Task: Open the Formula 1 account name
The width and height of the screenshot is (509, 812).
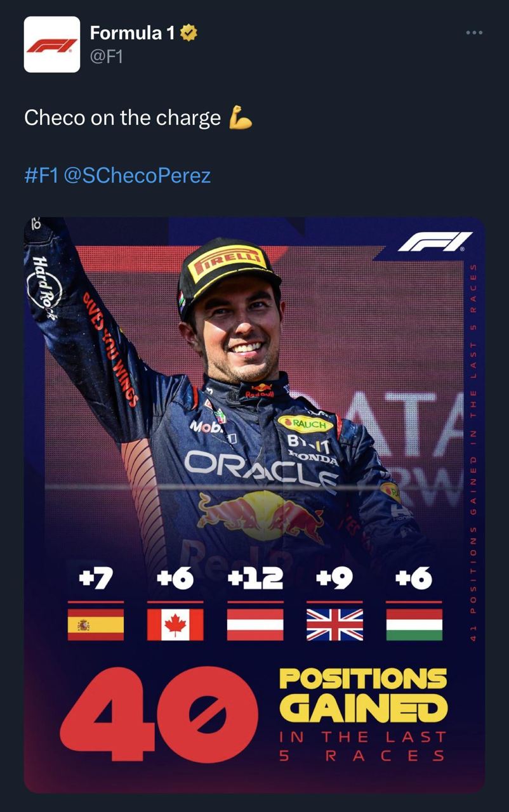Action: click(x=132, y=33)
